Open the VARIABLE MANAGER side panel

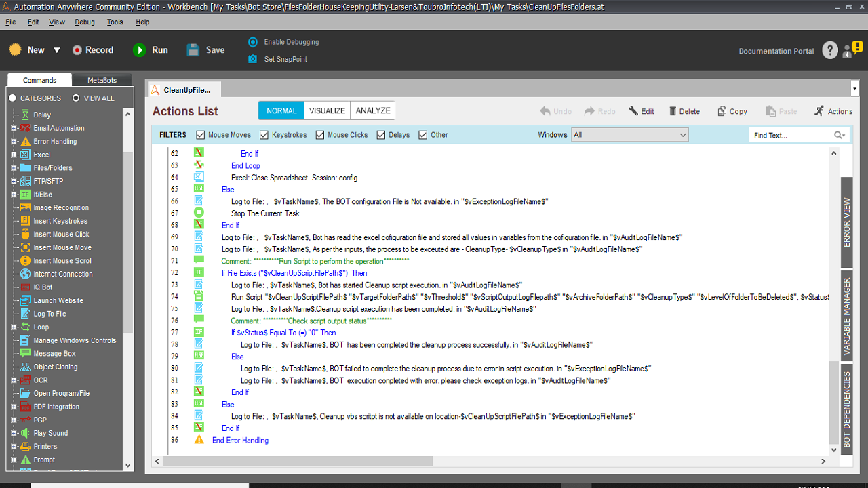[x=846, y=316]
